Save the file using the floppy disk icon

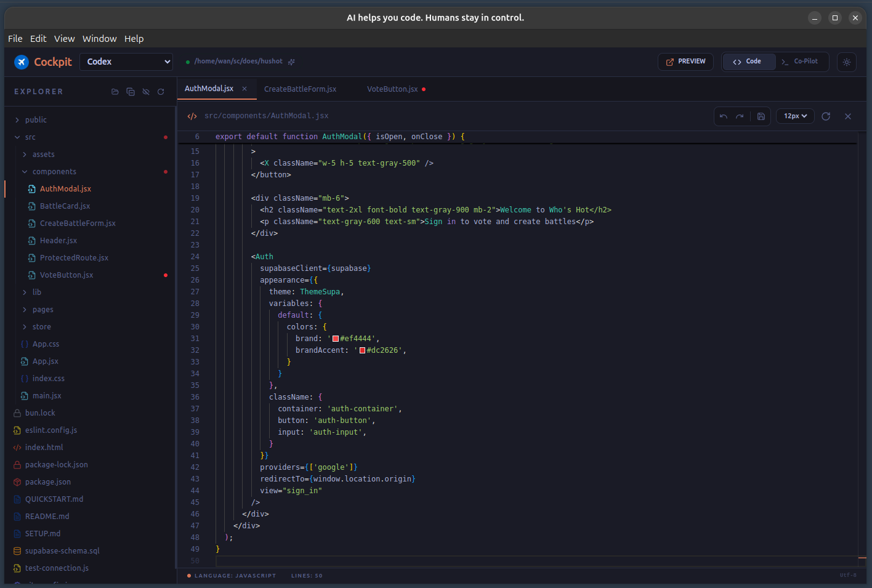pyautogui.click(x=761, y=116)
